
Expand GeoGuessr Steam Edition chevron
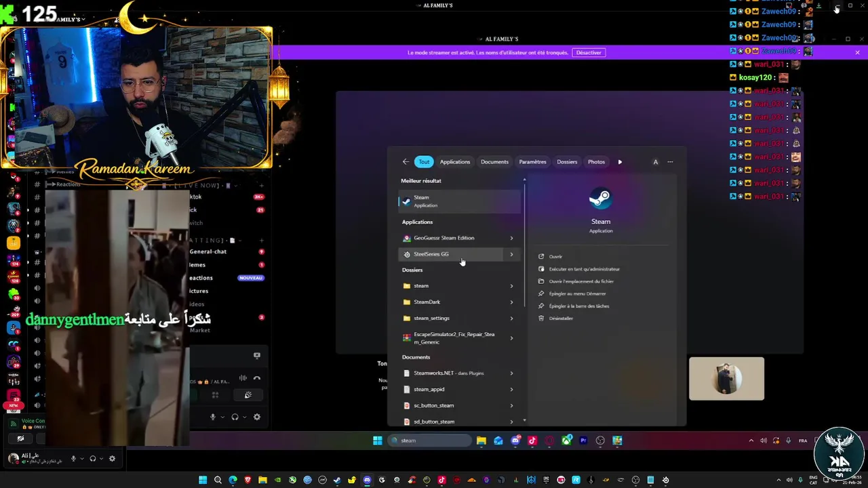511,238
